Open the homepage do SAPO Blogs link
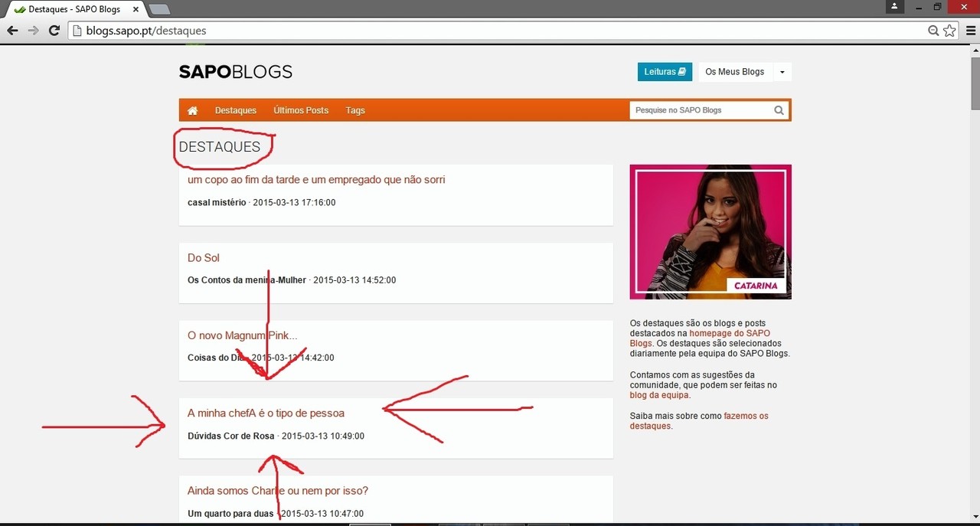This screenshot has width=980, height=526. (730, 333)
